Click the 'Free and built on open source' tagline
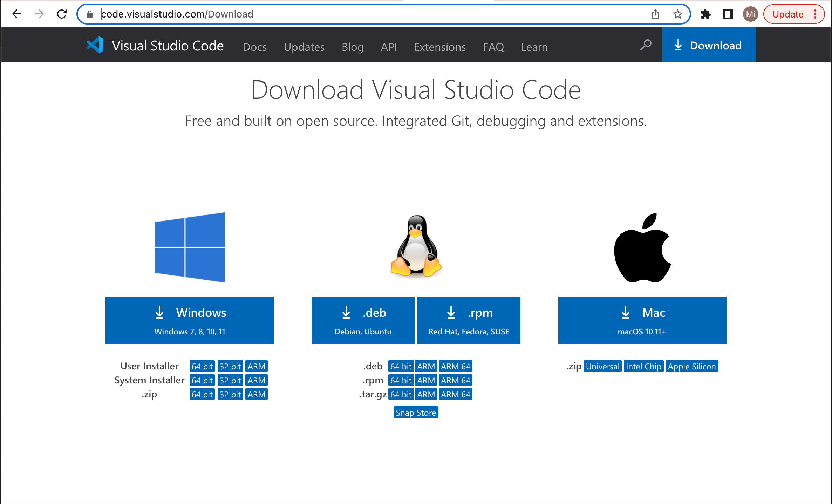This screenshot has height=504, width=832. 416,121
